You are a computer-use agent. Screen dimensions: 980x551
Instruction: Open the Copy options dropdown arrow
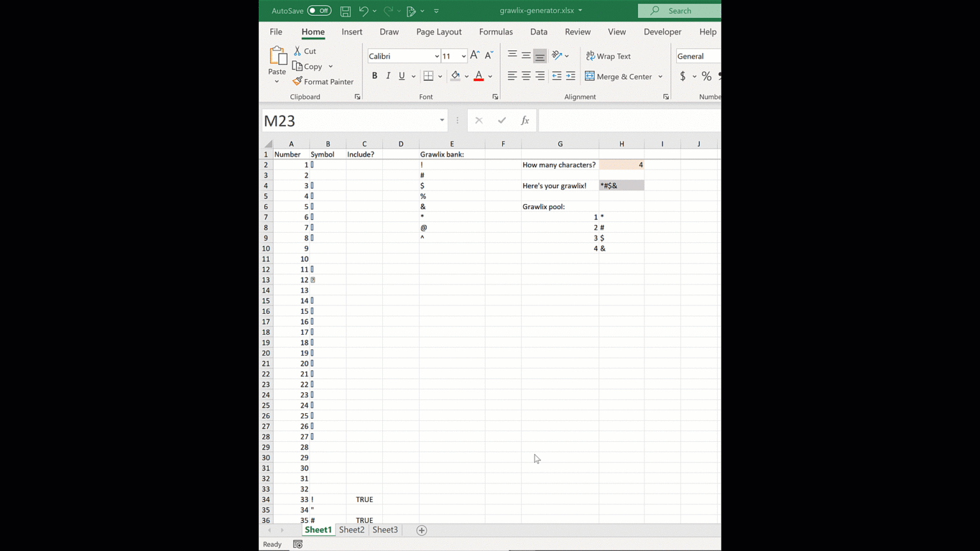(330, 66)
